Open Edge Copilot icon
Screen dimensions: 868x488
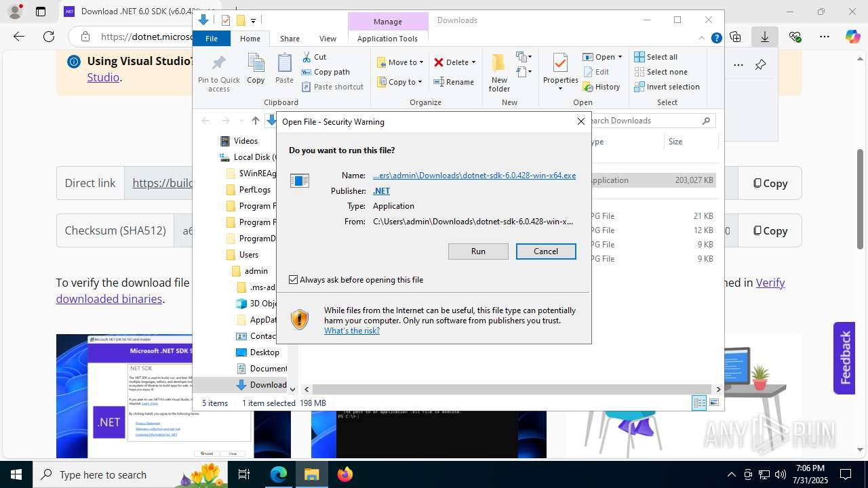point(852,37)
